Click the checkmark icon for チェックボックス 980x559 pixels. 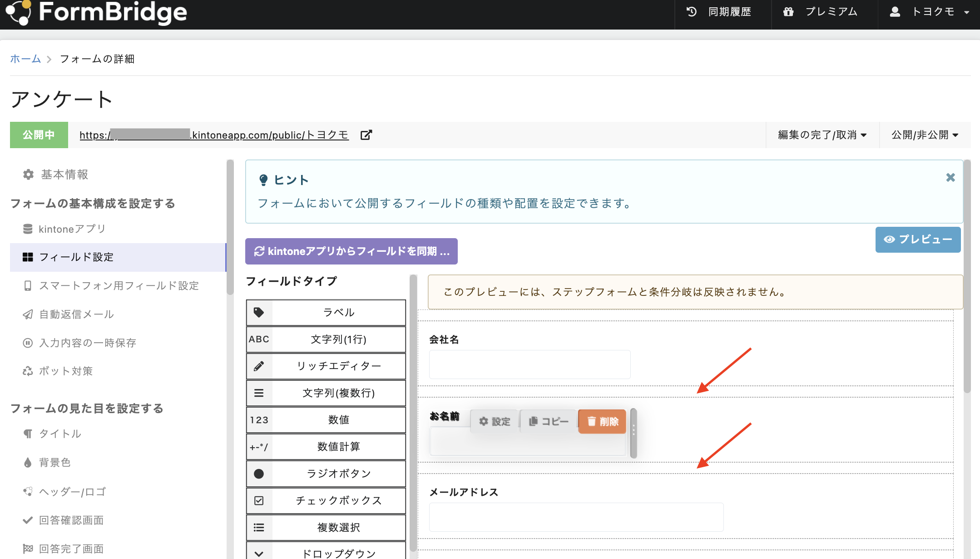coord(259,500)
